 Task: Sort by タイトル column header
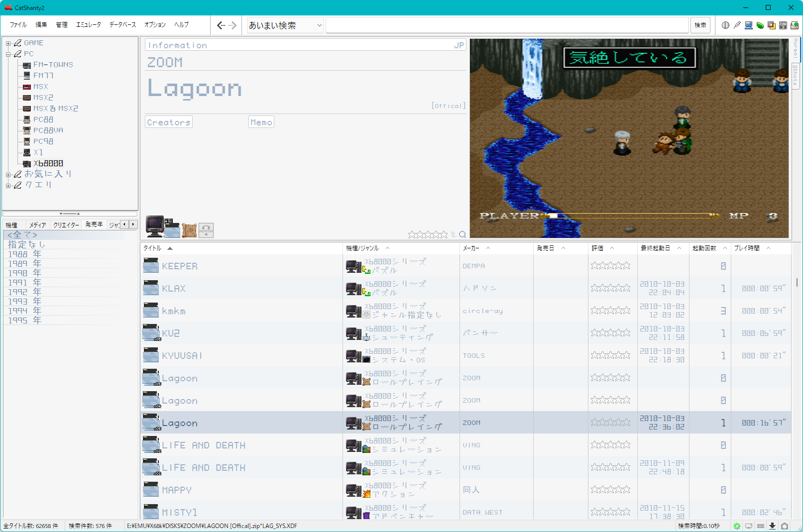tap(241, 248)
